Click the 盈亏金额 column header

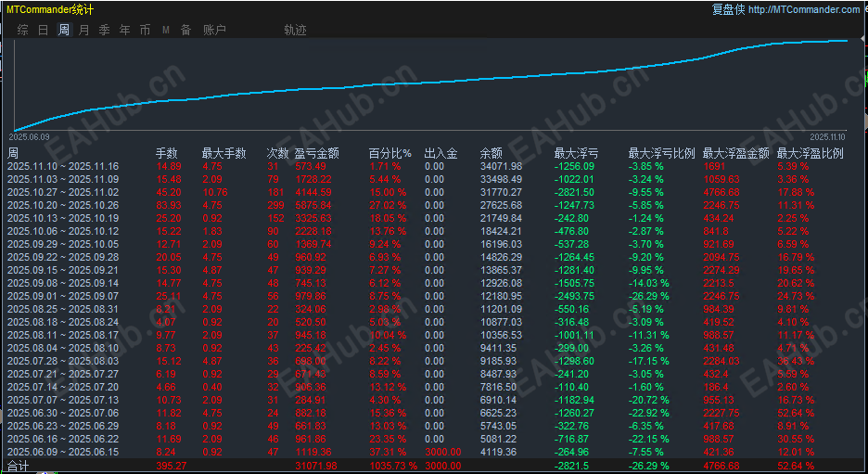point(316,153)
